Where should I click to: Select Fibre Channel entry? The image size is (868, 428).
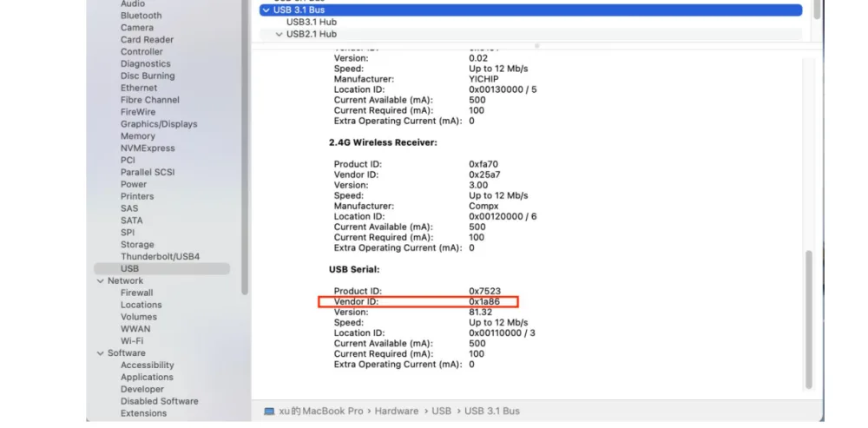coord(150,100)
